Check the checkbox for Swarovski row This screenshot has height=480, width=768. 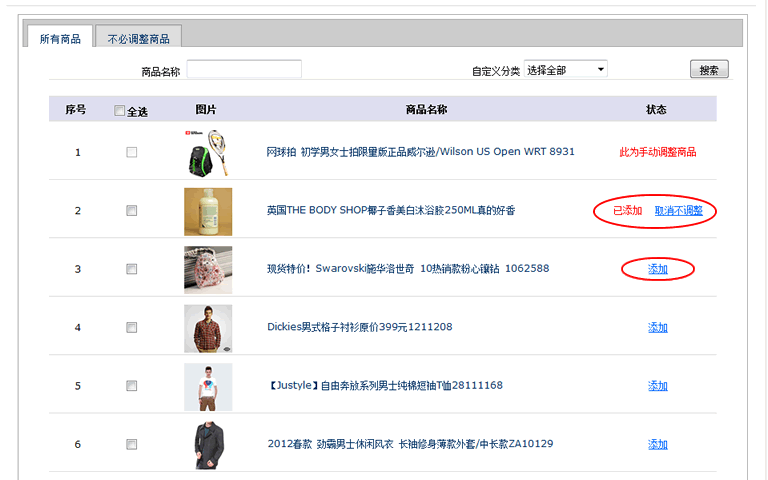tap(132, 269)
